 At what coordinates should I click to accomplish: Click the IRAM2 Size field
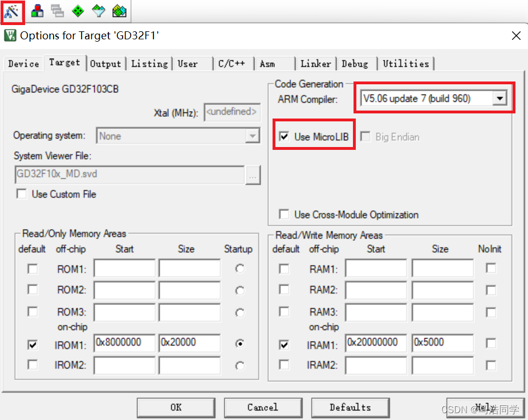[442, 365]
